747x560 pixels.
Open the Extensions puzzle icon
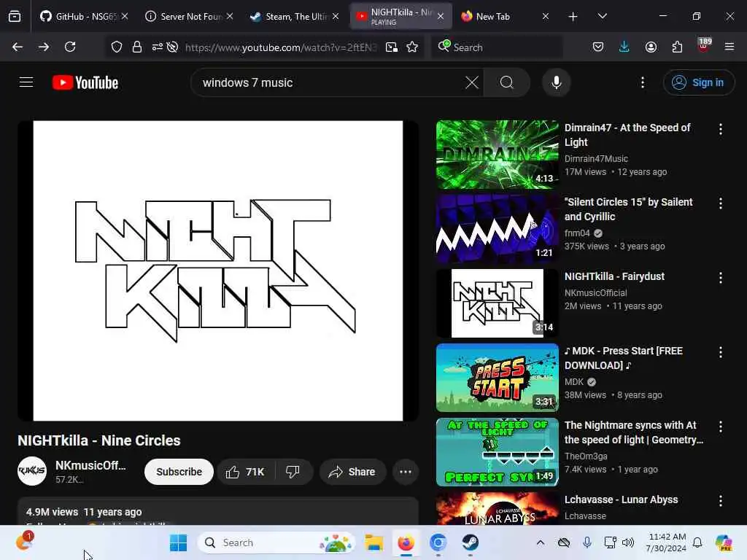click(677, 47)
